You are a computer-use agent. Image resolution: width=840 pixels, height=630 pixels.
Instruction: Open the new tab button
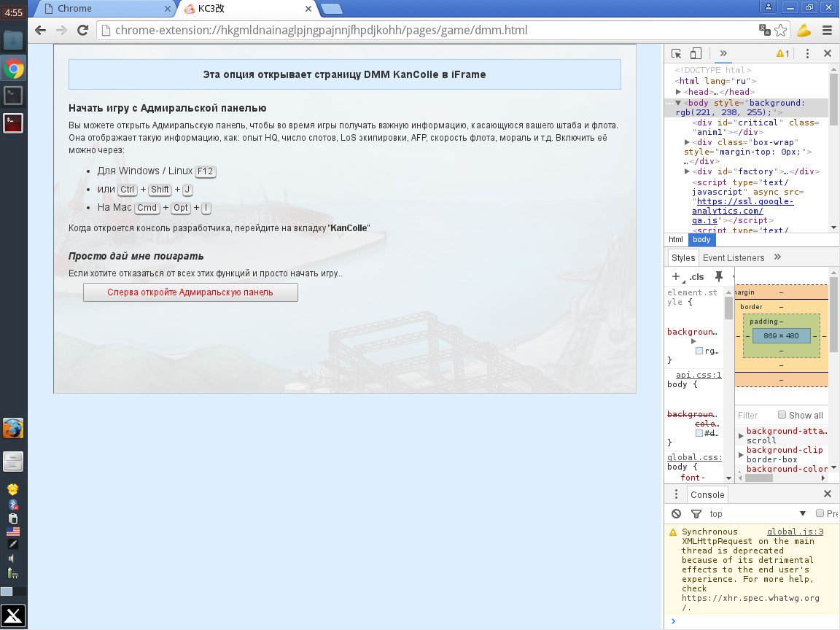tap(332, 9)
